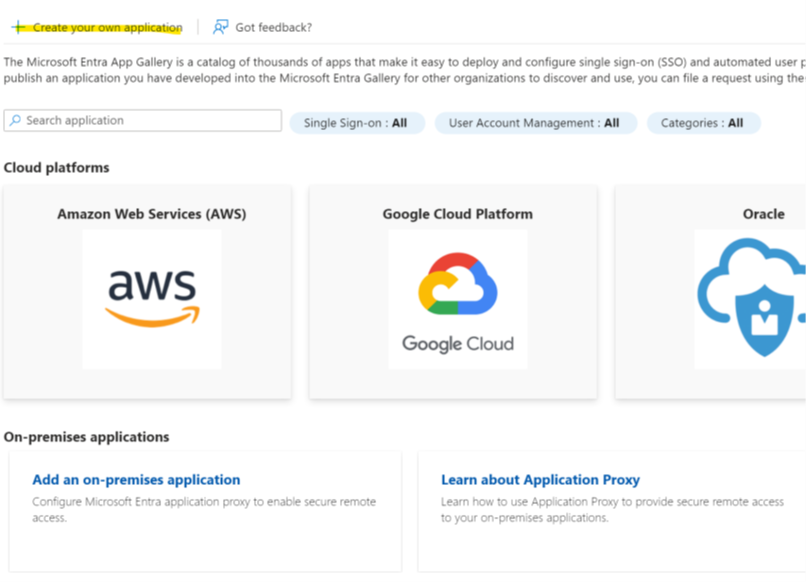Click the search magnifier icon
This screenshot has height=582, width=806.
[15, 120]
